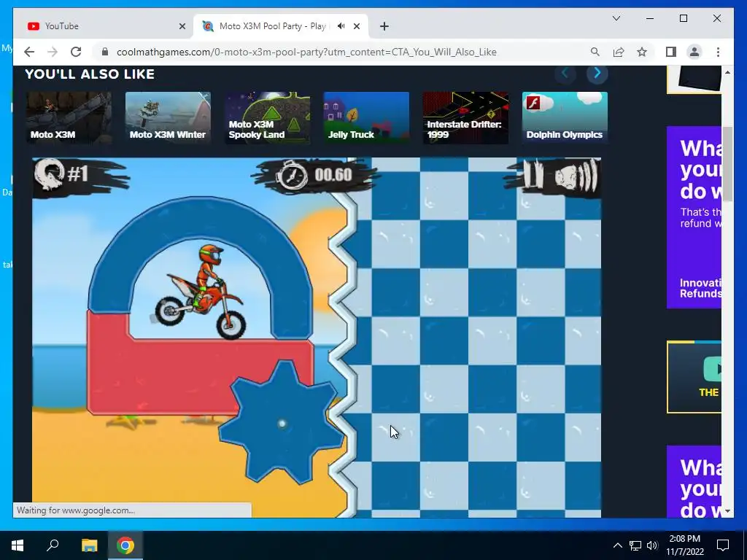The image size is (747, 560).
Task: Open File Explorer from the taskbar
Action: click(x=89, y=545)
